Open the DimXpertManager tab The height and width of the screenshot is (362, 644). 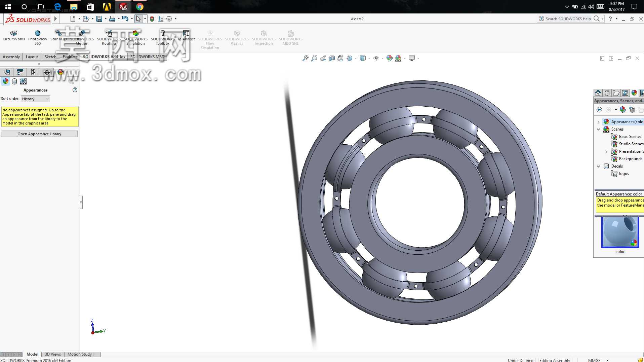tap(47, 72)
